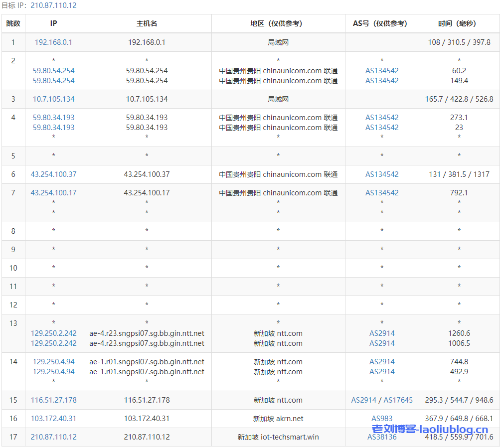The height and width of the screenshot is (448, 501).
Task: Click IP 192.168.0.1 in hop 1
Action: pyautogui.click(x=53, y=42)
